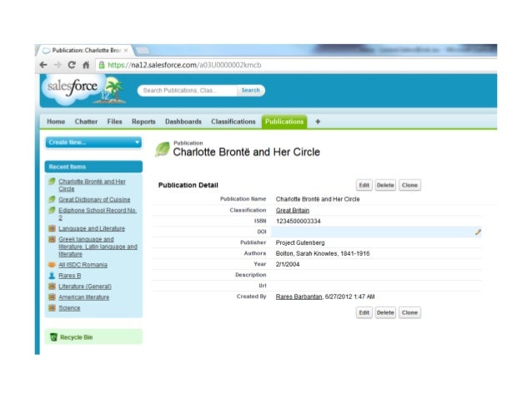Click the Recent Items panel header

pos(93,167)
